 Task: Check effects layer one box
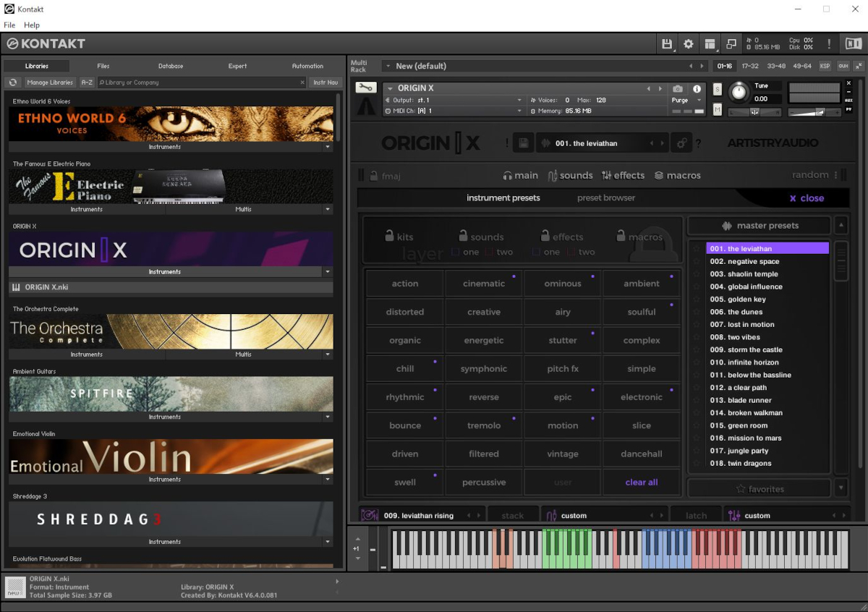coord(537,252)
